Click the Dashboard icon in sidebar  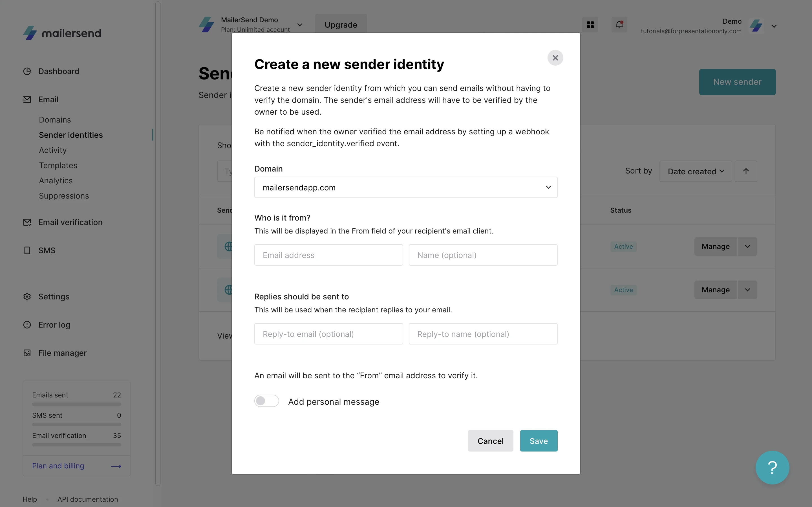pyautogui.click(x=27, y=72)
